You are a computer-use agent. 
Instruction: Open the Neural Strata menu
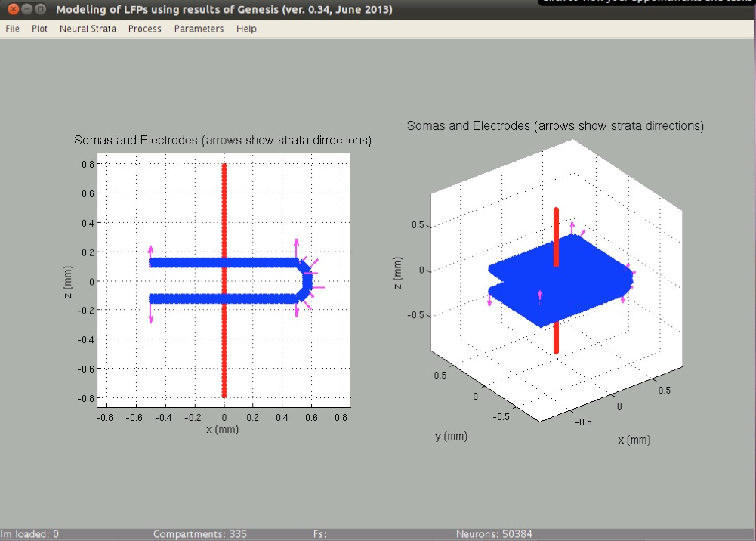tap(88, 29)
